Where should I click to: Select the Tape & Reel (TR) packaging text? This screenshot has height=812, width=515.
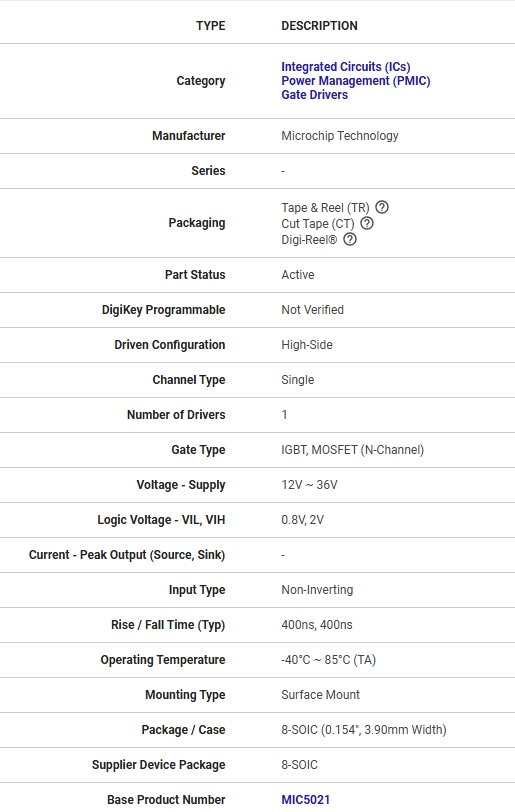pos(325,208)
